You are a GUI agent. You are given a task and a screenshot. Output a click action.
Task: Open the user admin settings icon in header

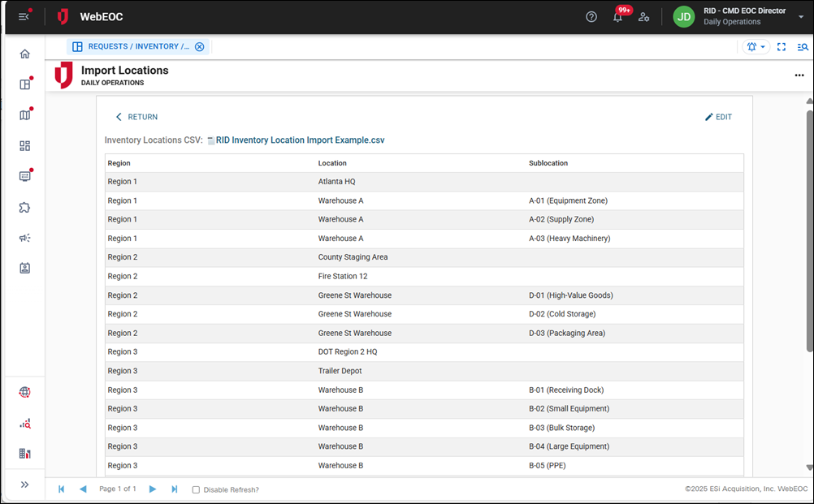(644, 16)
